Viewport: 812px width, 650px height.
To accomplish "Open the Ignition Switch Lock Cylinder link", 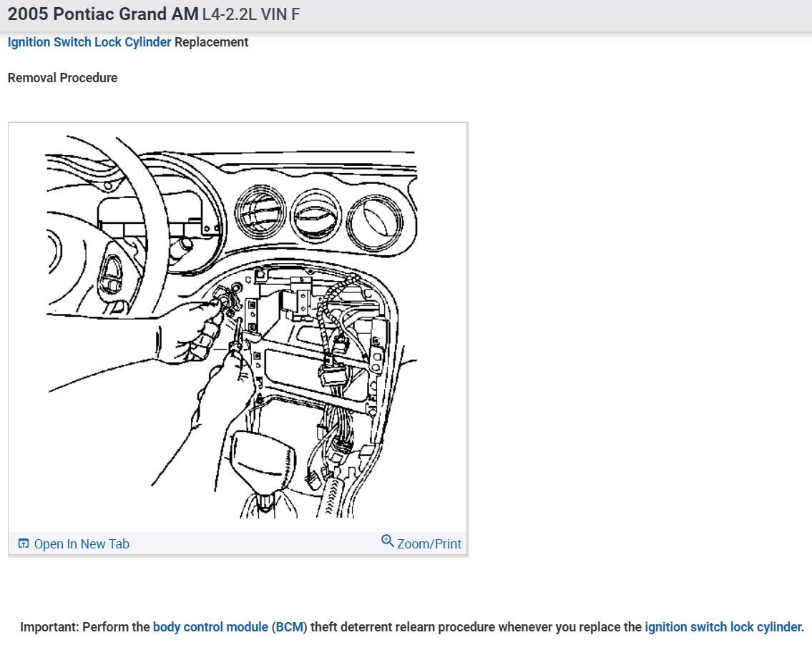I will point(89,42).
